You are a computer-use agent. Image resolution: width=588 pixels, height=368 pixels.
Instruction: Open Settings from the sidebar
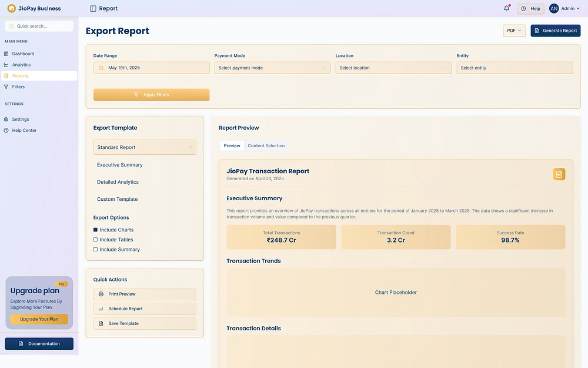pos(39,120)
